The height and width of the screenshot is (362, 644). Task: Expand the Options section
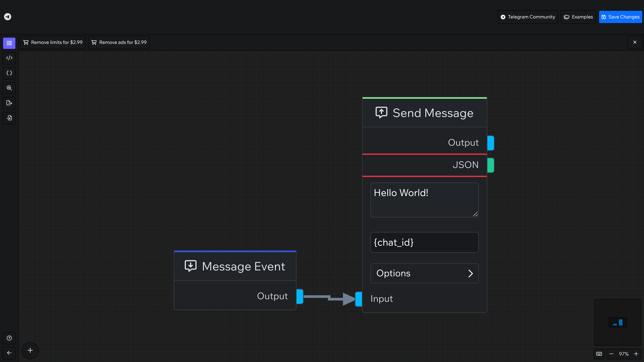point(424,273)
